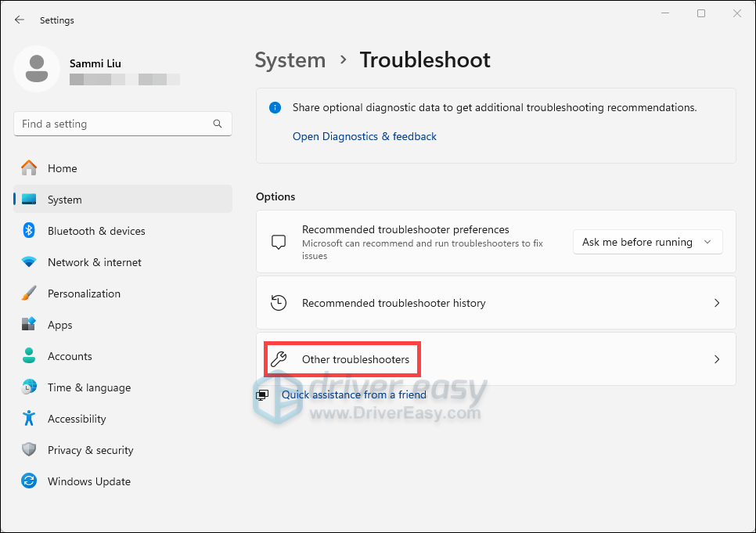Click the Accessibility figure icon
Viewport: 756px width, 533px height.
coord(29,419)
